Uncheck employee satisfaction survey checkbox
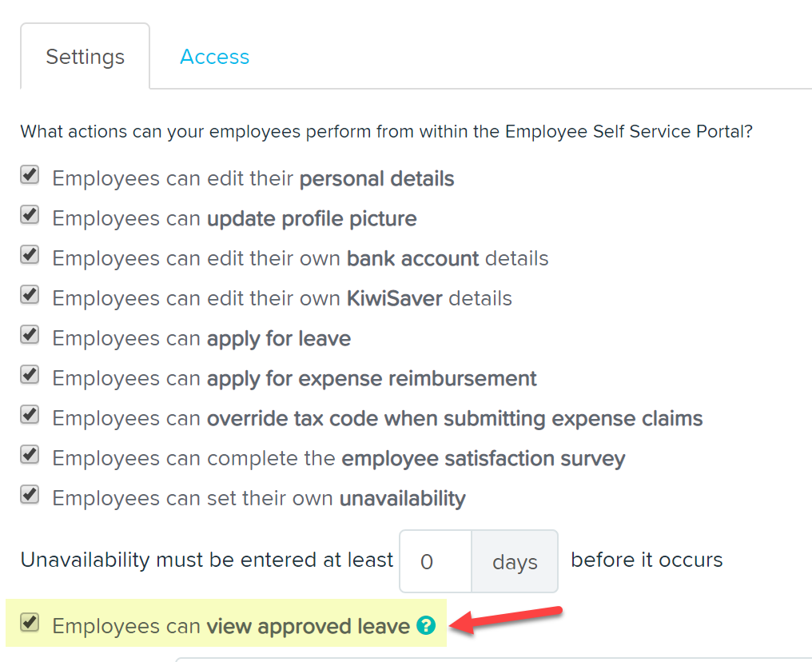This screenshot has height=662, width=812. [x=30, y=455]
